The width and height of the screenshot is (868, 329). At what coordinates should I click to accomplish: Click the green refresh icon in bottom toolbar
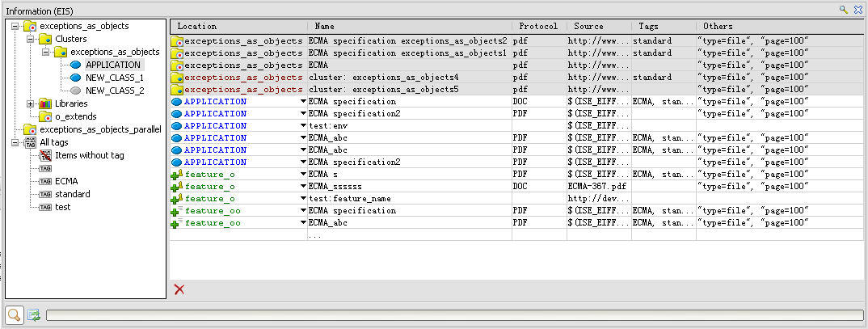[35, 314]
